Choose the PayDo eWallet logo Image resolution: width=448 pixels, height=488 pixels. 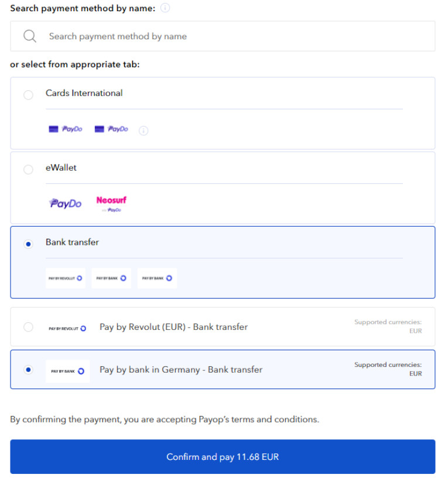point(66,203)
